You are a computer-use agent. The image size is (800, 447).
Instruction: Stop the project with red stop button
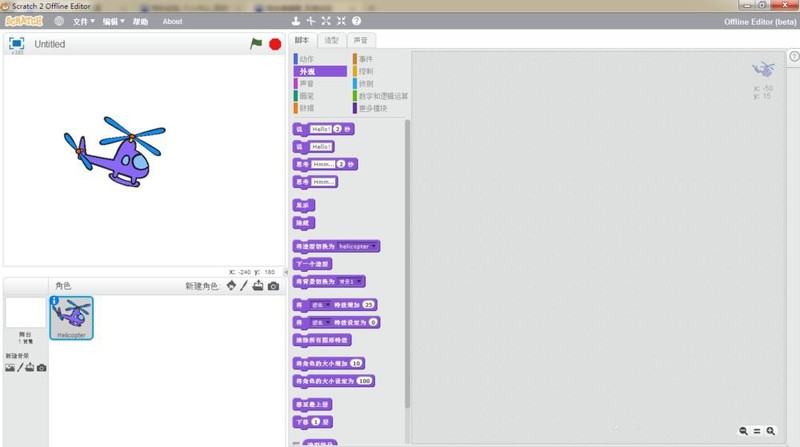[275, 44]
